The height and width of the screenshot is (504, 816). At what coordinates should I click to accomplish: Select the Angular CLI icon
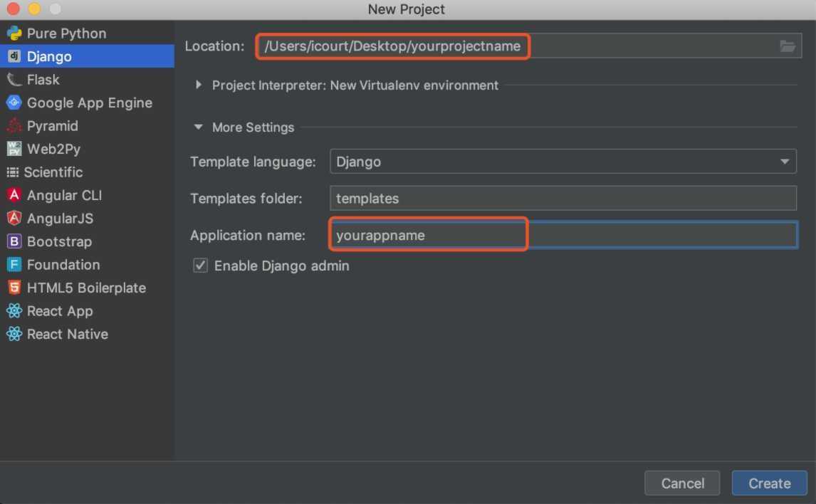pos(14,195)
